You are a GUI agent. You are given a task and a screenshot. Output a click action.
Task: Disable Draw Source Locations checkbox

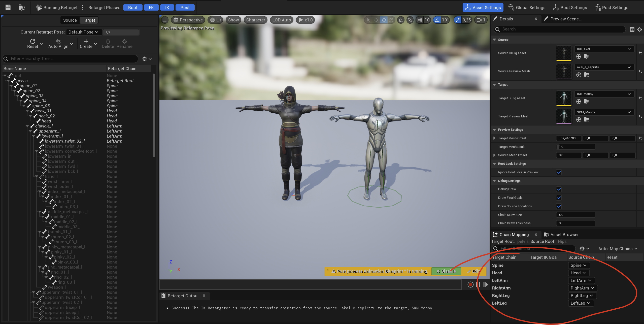[559, 206]
